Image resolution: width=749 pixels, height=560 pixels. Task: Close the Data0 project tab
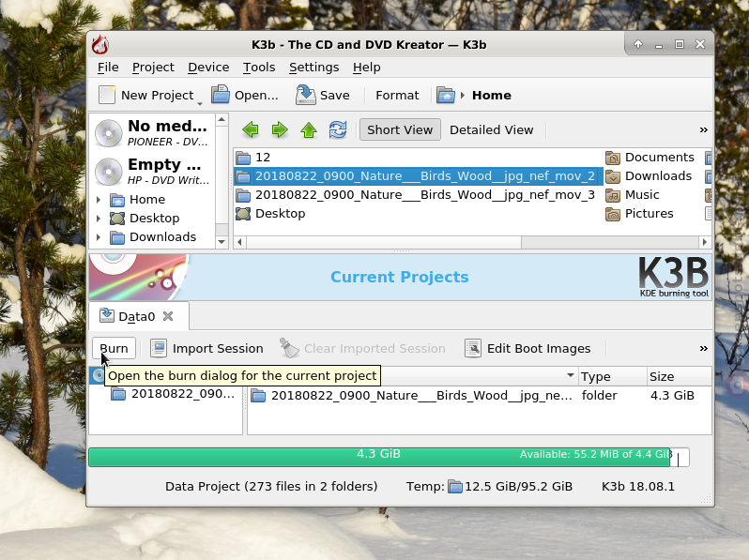(x=168, y=316)
